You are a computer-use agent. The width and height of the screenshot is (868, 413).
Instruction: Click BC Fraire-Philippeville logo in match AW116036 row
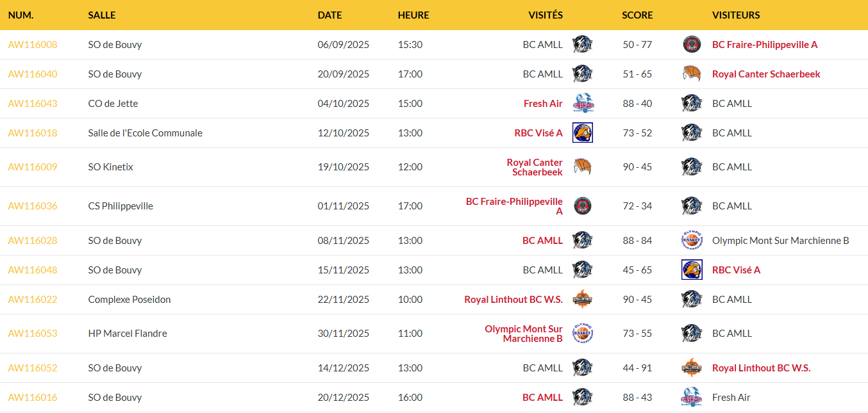pos(583,206)
